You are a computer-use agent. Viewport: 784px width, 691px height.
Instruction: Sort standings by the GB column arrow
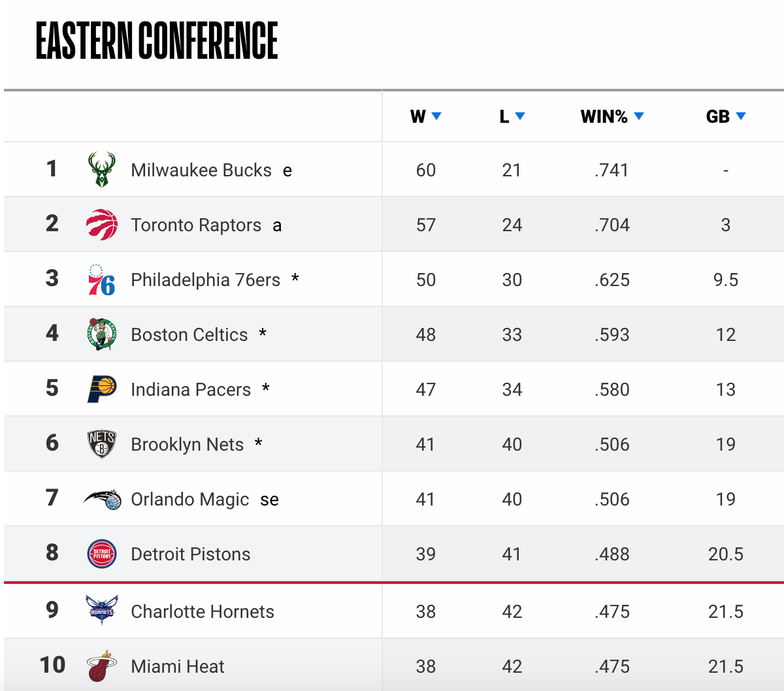pos(741,116)
